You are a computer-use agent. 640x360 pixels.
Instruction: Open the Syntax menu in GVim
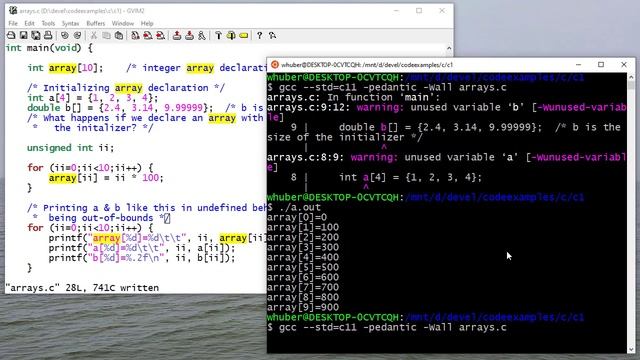click(x=70, y=23)
